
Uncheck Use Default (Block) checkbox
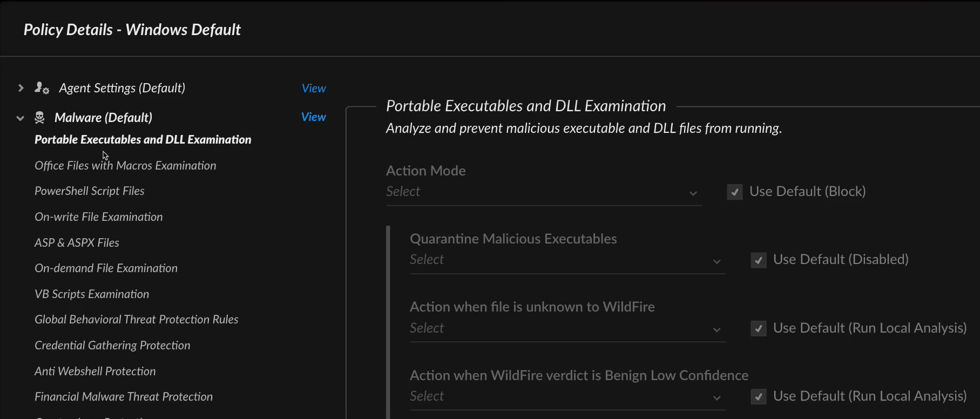(734, 192)
